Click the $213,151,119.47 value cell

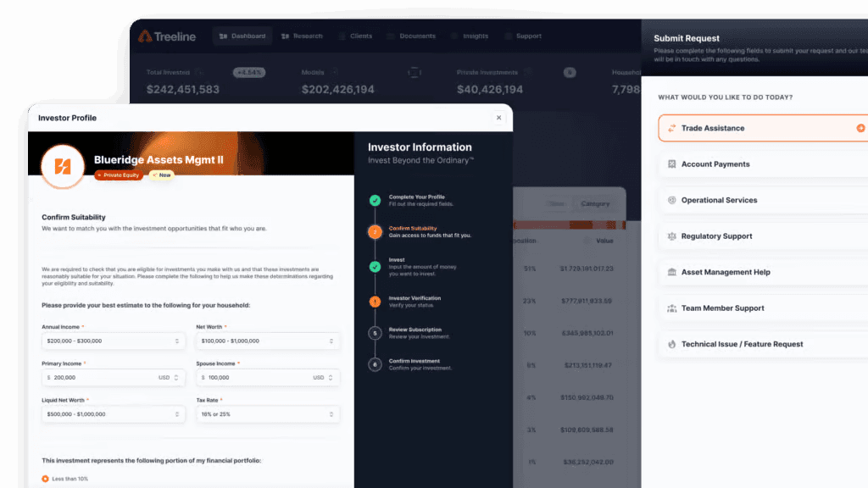(x=588, y=365)
